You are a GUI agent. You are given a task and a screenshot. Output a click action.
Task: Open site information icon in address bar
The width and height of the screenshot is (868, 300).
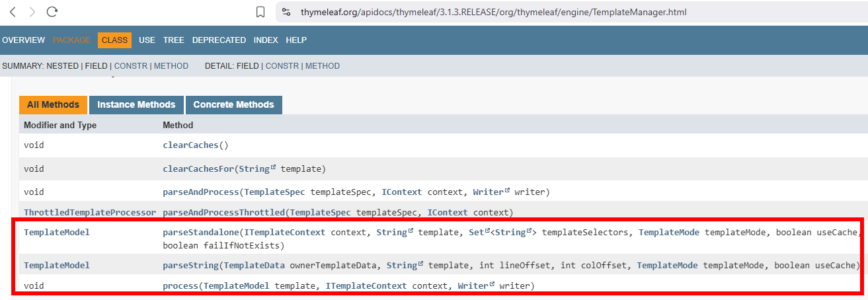pos(286,12)
